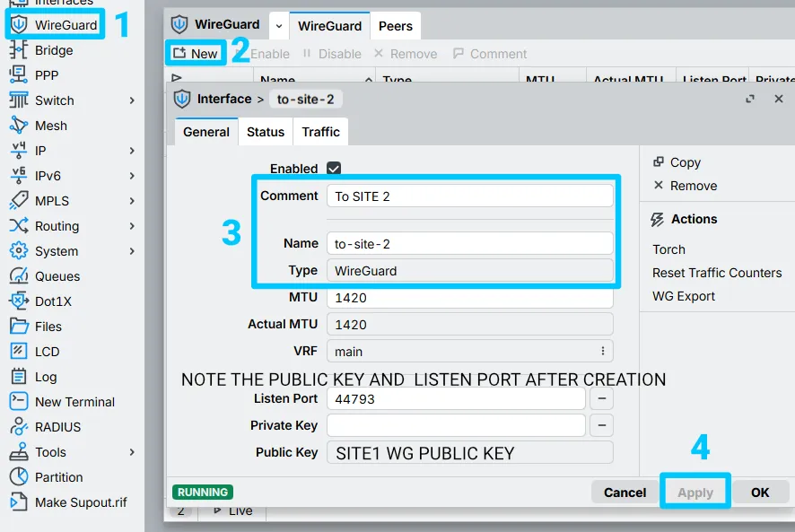Click the Switch menu icon

18,100
